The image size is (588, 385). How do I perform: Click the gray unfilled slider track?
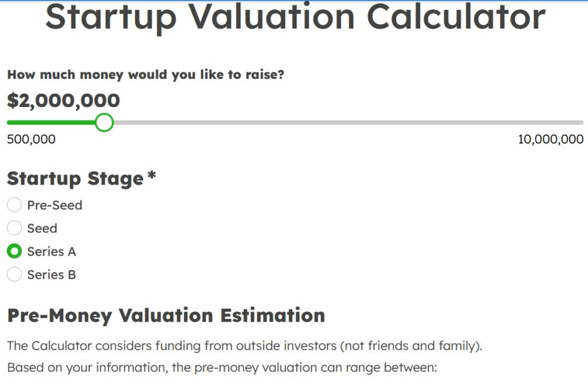click(x=345, y=122)
